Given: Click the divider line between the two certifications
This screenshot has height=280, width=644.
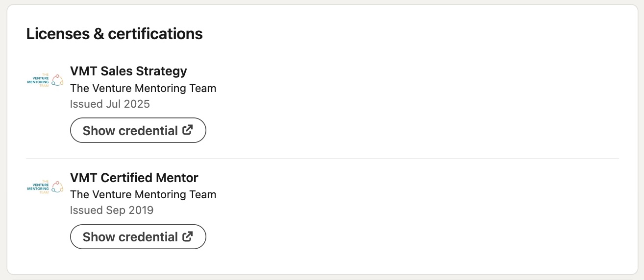Looking at the screenshot, I should pos(322,158).
